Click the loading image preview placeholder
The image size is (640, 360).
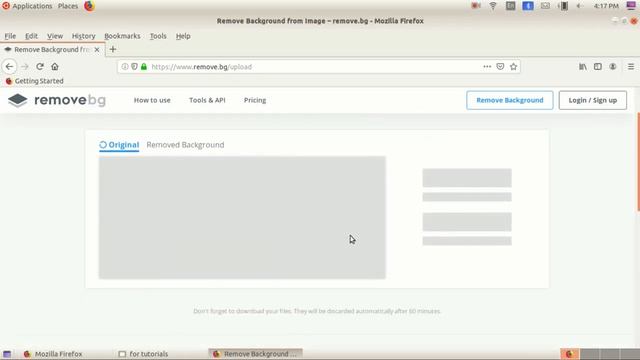coord(242,218)
